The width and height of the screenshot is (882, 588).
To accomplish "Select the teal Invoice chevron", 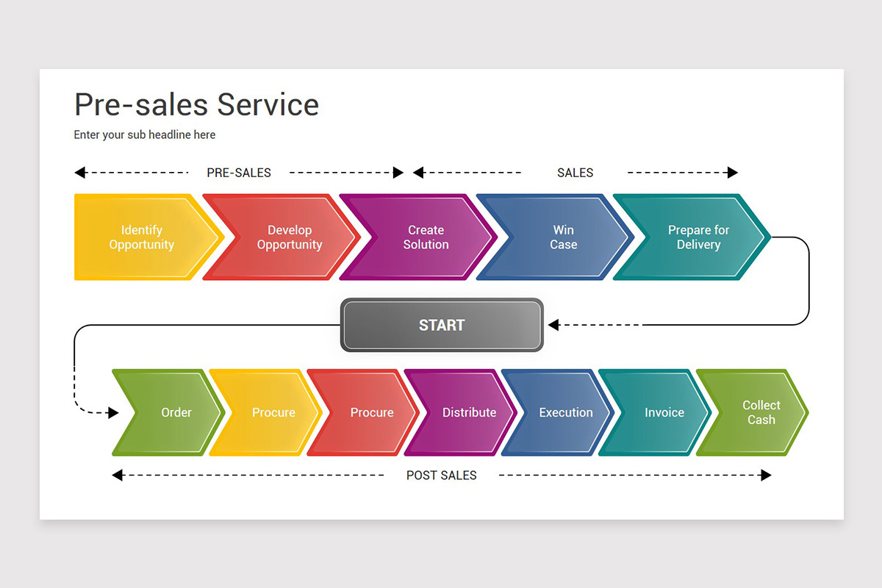I will (656, 412).
